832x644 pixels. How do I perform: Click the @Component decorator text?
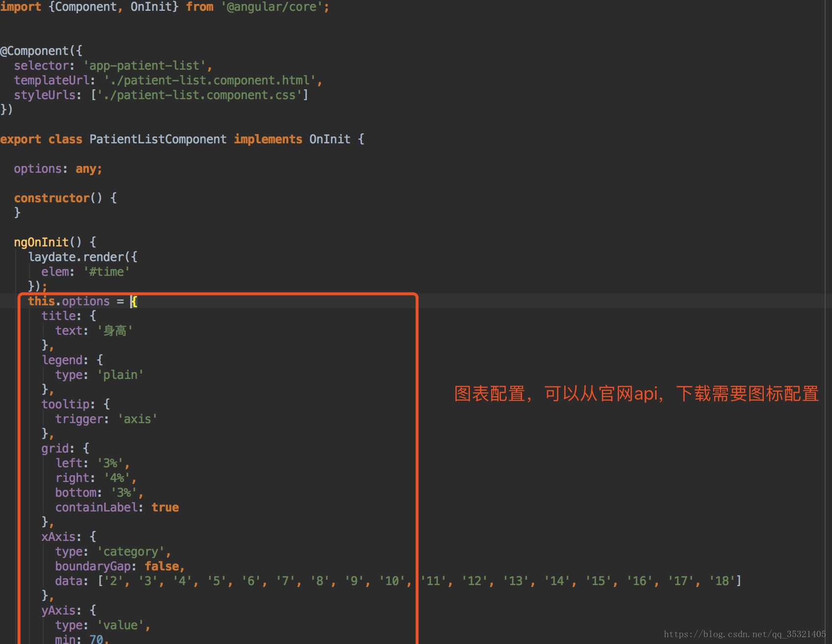[34, 51]
